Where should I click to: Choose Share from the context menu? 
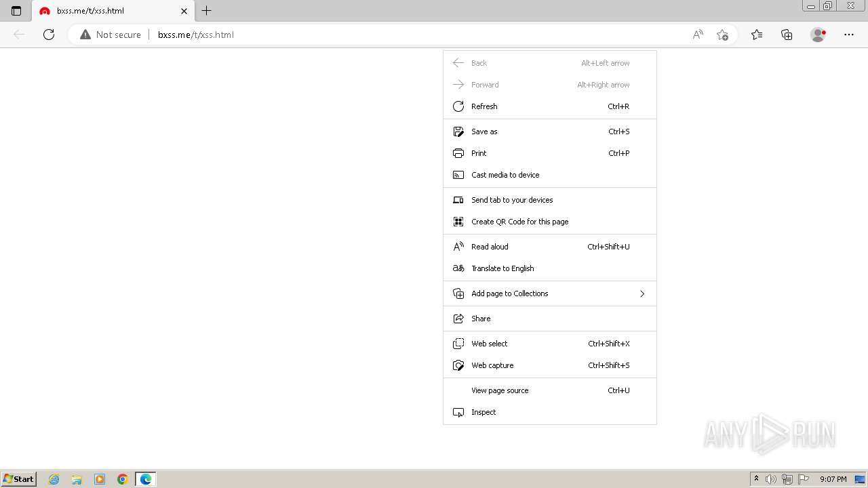pyautogui.click(x=550, y=319)
